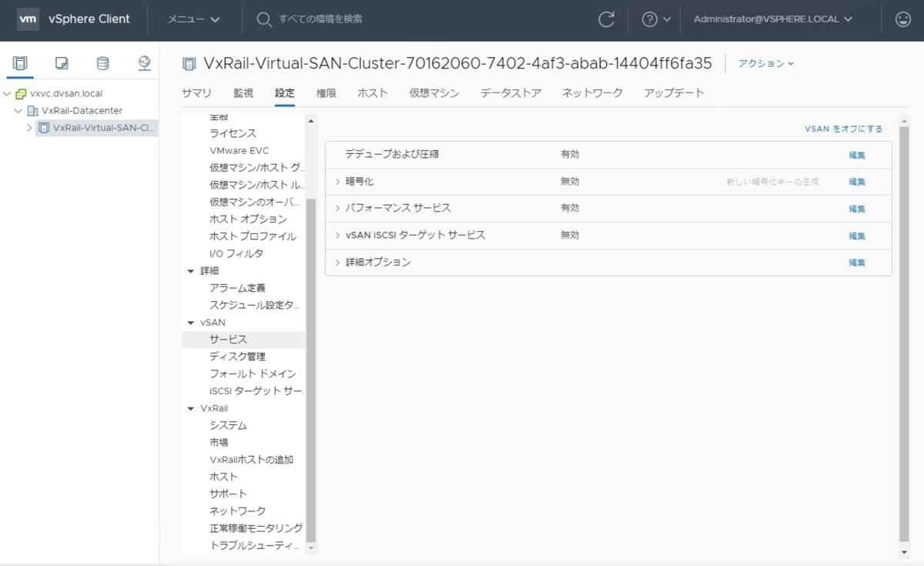Select VxRailホストの追加 under VxRail

[251, 460]
